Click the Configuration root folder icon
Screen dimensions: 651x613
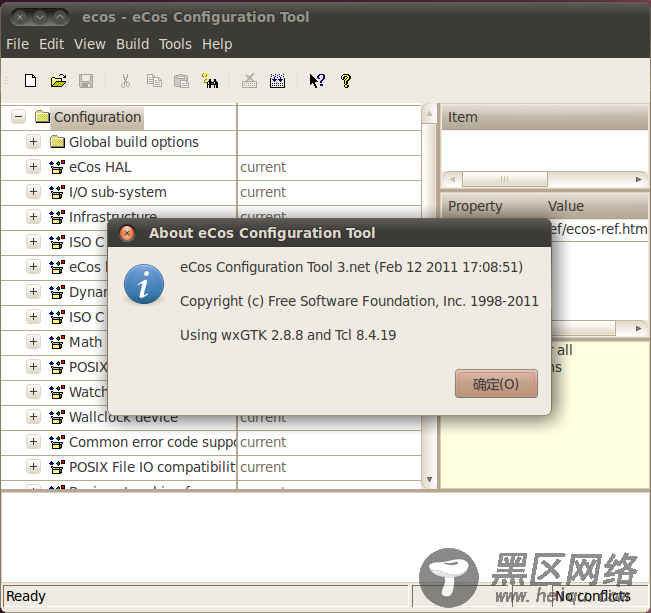[42, 117]
